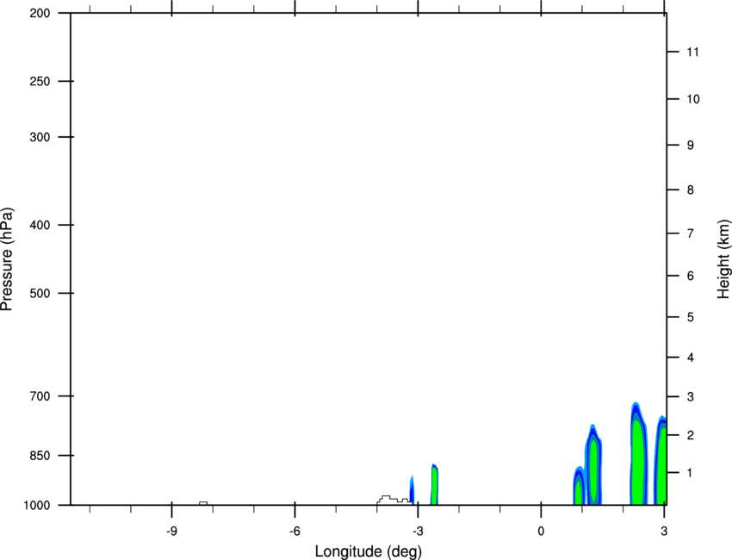Select the 500 pressure tick label
Image resolution: width=732 pixels, height=560 pixels.
click(40, 293)
